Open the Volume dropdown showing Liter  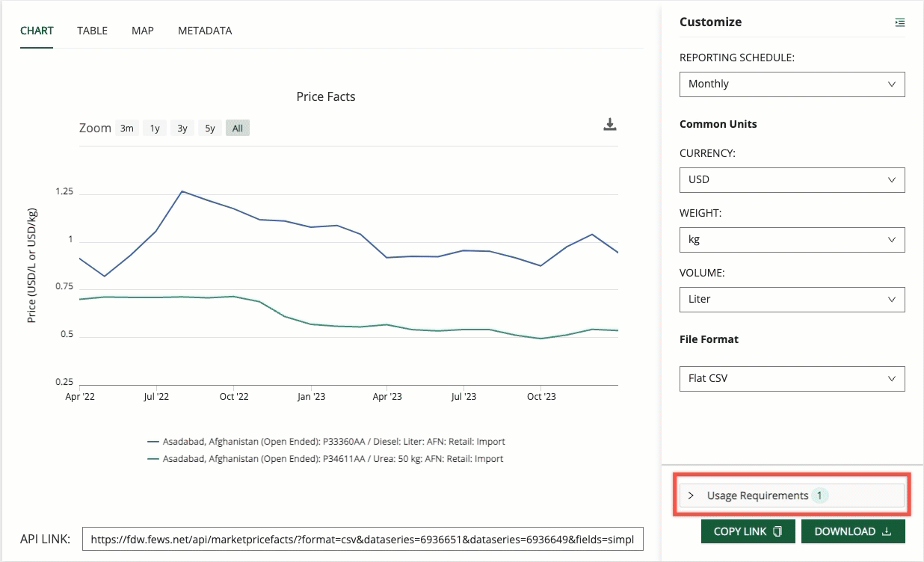792,299
